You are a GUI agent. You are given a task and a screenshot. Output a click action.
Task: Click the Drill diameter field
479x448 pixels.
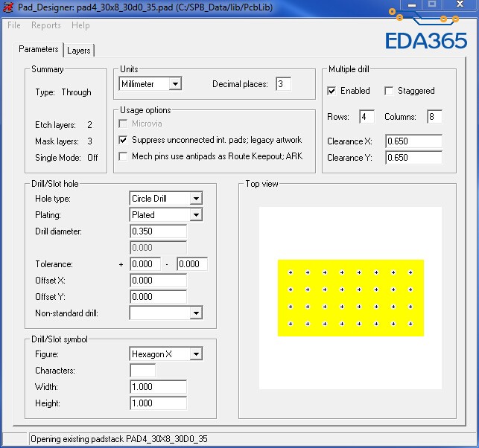pos(158,231)
